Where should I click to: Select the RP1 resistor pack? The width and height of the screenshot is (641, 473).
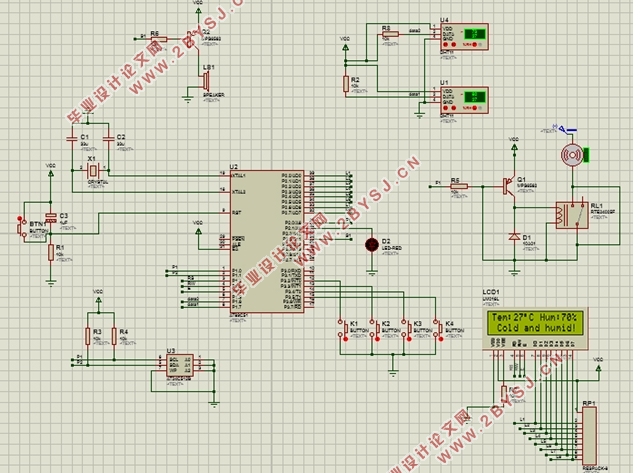589,435
